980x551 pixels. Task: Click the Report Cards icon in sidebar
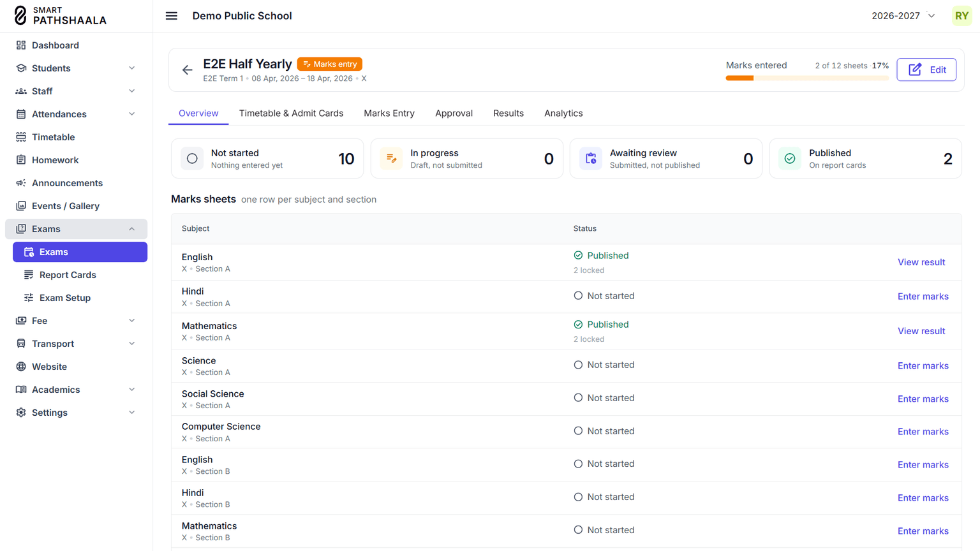tap(29, 275)
